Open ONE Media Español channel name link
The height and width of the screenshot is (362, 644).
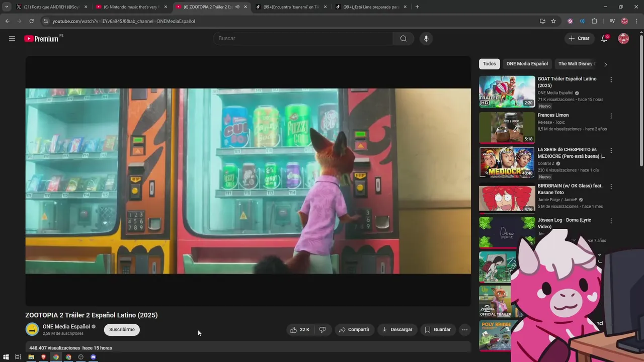[x=66, y=327]
